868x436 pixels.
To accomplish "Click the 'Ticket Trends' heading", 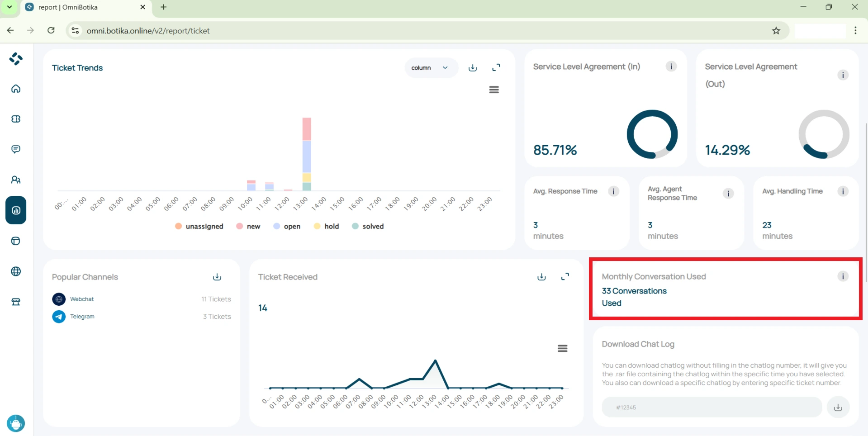I will coord(77,68).
